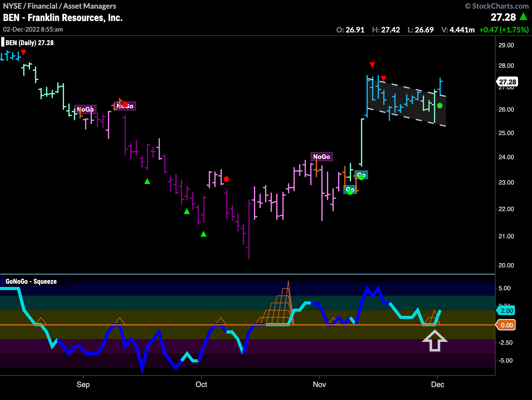Click the BEN (Daily) 27.28 legend label
Viewport: 532px width, 400px height.
click(29, 43)
